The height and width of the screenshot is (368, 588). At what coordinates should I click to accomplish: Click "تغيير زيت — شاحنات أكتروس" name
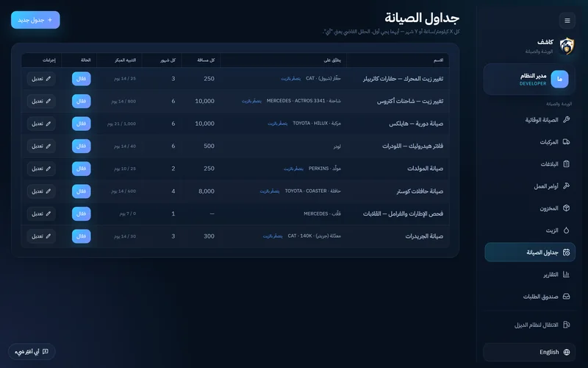[x=410, y=102]
